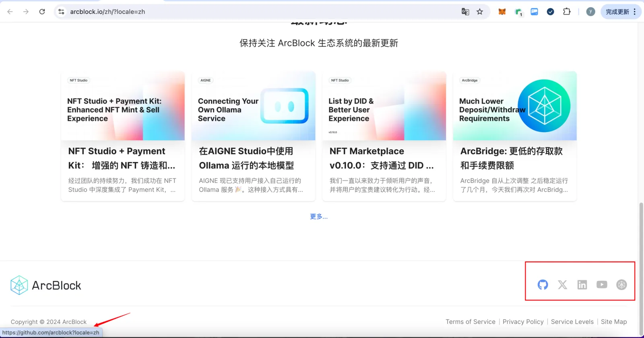This screenshot has width=644, height=338.
Task: Open the NFT Studio + Payment Kit card image
Action: click(x=123, y=106)
